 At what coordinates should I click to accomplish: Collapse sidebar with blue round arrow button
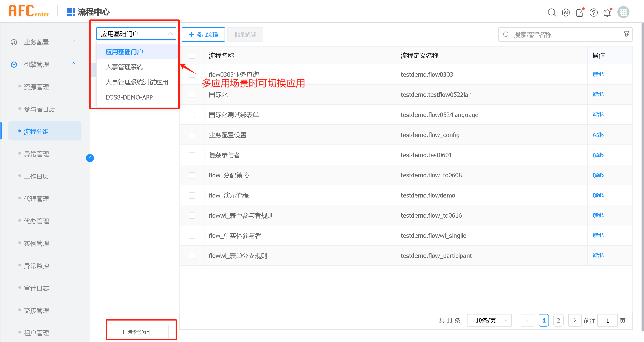tap(90, 158)
